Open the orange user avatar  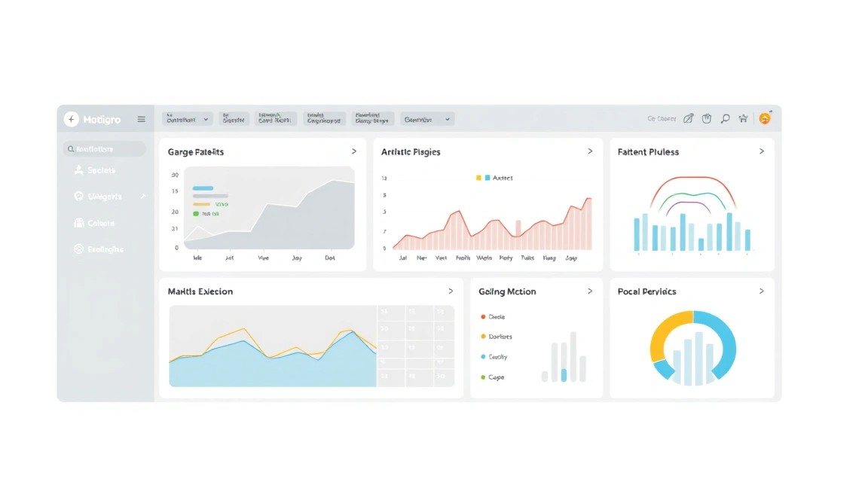pyautogui.click(x=765, y=118)
